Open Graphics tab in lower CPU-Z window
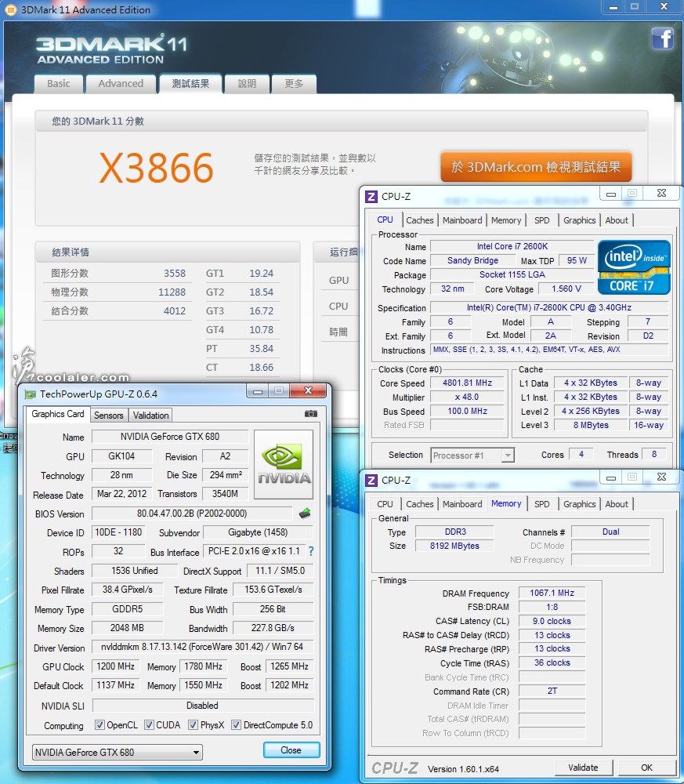The image size is (684, 784). (x=579, y=504)
